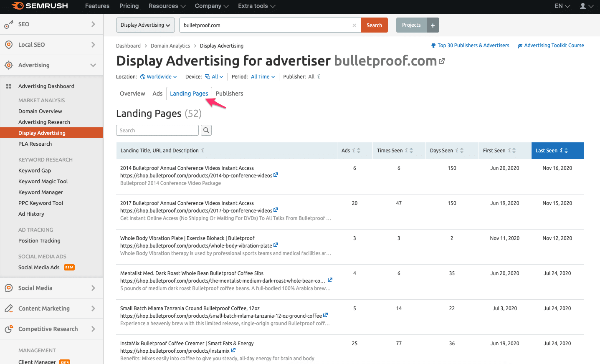Open the user account icon menu
This screenshot has width=600, height=364.
click(x=586, y=6)
